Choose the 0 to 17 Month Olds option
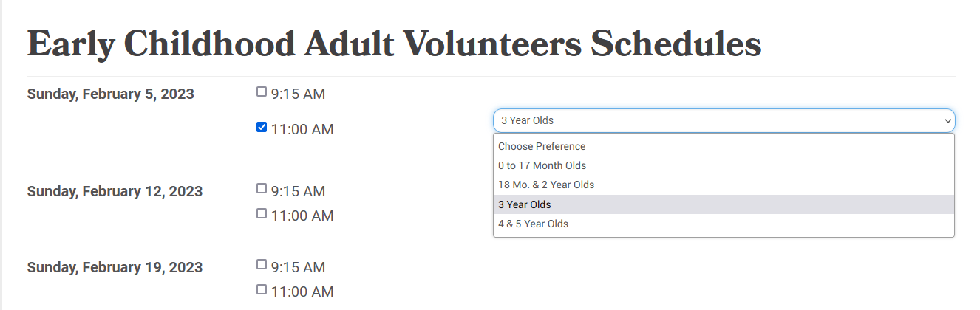Viewport: 980px width, 310px height. pos(542,165)
